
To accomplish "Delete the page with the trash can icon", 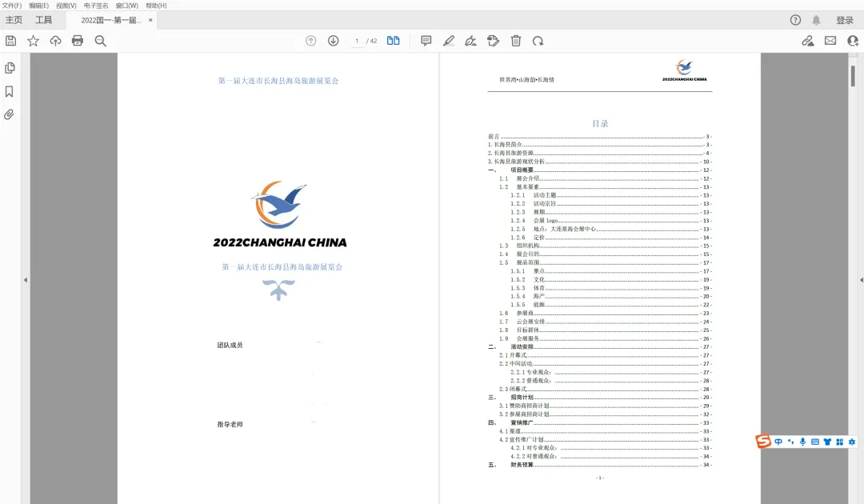I will tap(516, 41).
